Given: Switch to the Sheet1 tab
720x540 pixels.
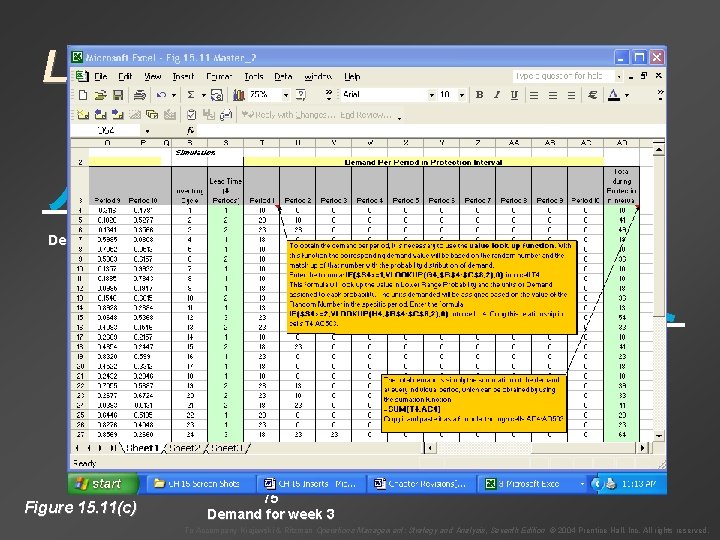Looking at the screenshot, I should 142,448.
